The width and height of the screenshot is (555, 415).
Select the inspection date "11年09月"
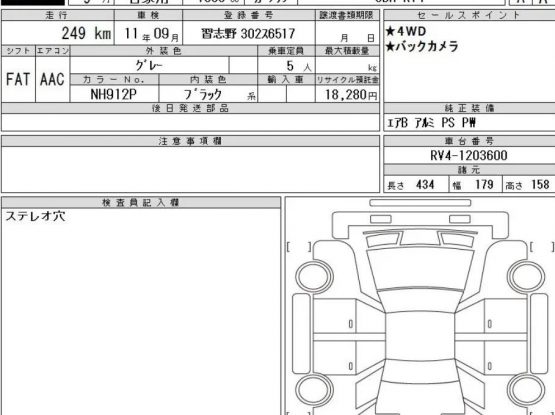tap(151, 34)
